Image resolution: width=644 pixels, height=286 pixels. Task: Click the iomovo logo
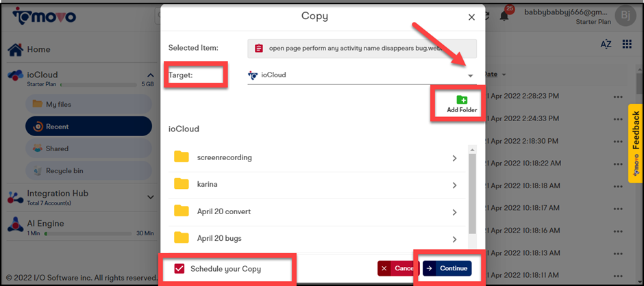[44, 17]
